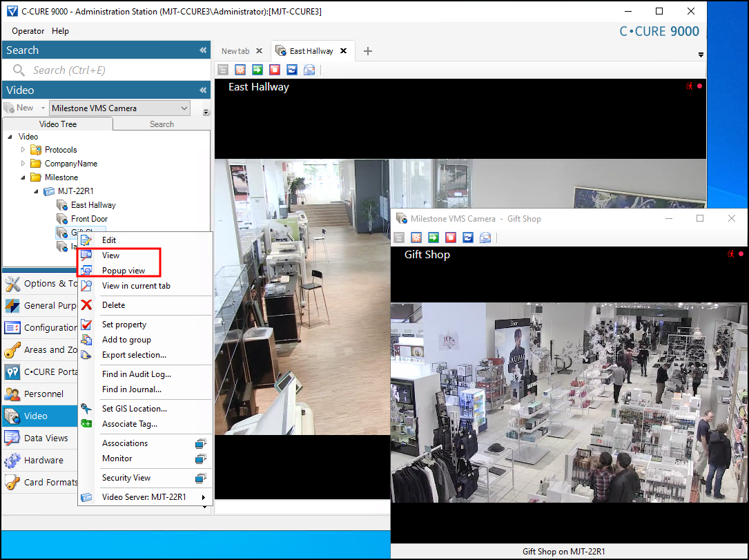Expand the Protocols folder node
Screen dimensions: 749x560
(x=23, y=150)
